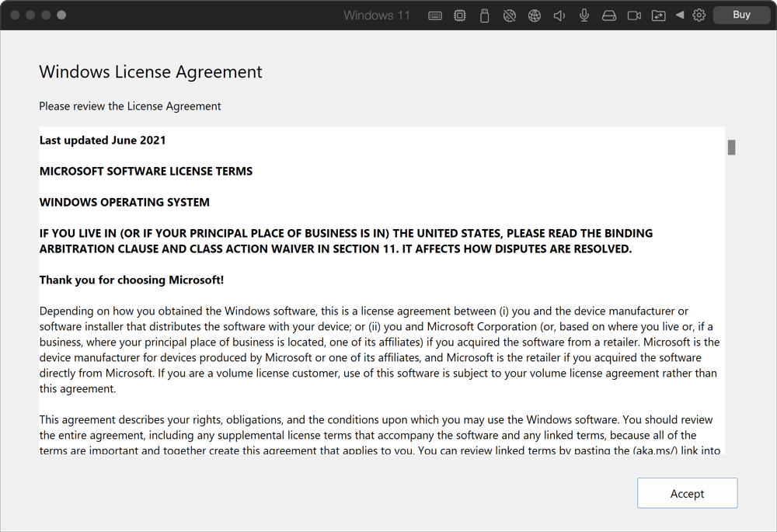Open the shared folders icon
Screen dimensions: 777x532
(x=659, y=16)
